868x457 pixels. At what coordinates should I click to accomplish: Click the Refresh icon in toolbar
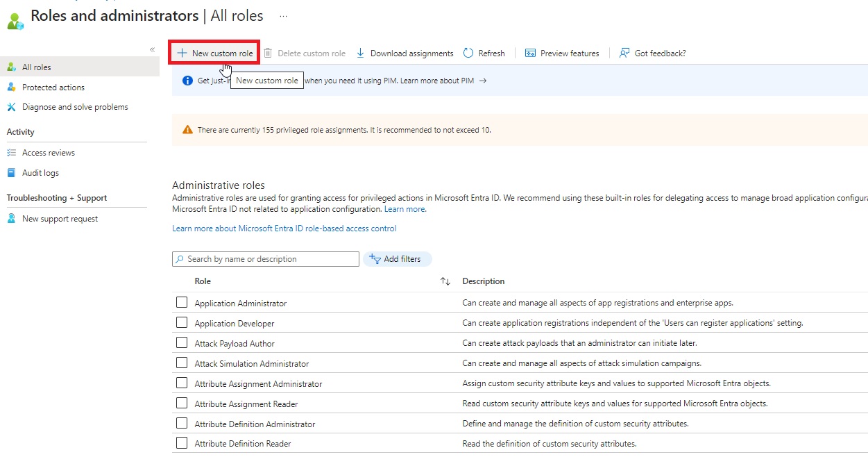coord(468,53)
